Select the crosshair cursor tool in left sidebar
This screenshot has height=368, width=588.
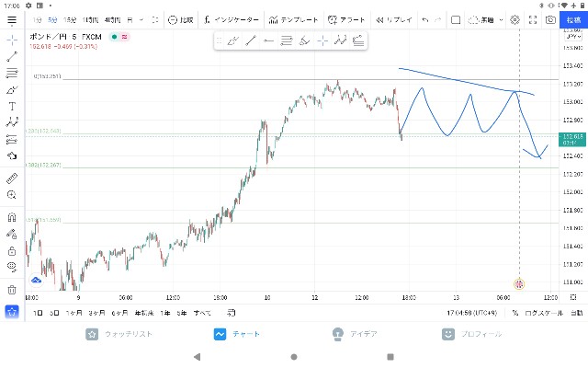12,40
